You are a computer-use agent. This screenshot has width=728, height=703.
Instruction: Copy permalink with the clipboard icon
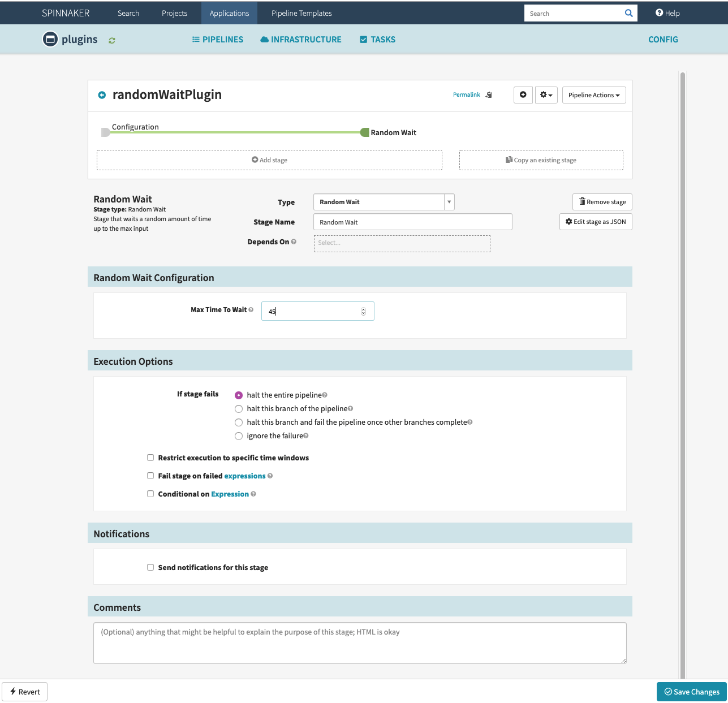pos(489,94)
